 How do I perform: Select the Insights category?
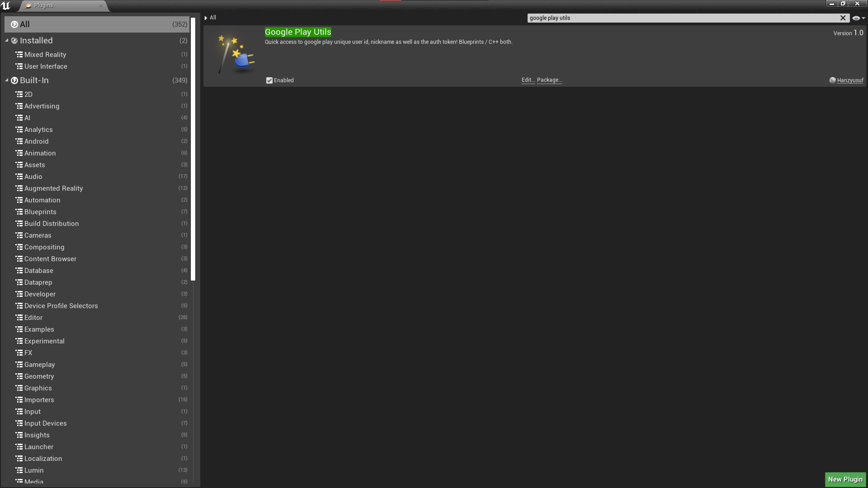(97, 435)
